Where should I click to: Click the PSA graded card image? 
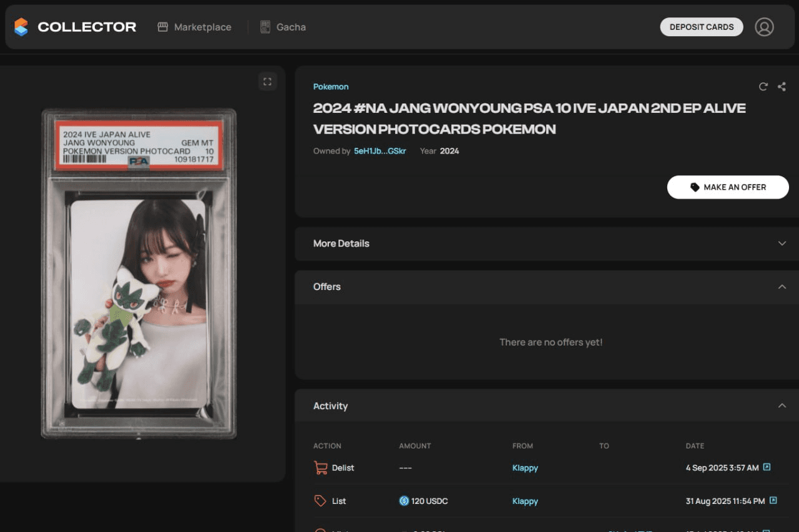[x=139, y=274]
